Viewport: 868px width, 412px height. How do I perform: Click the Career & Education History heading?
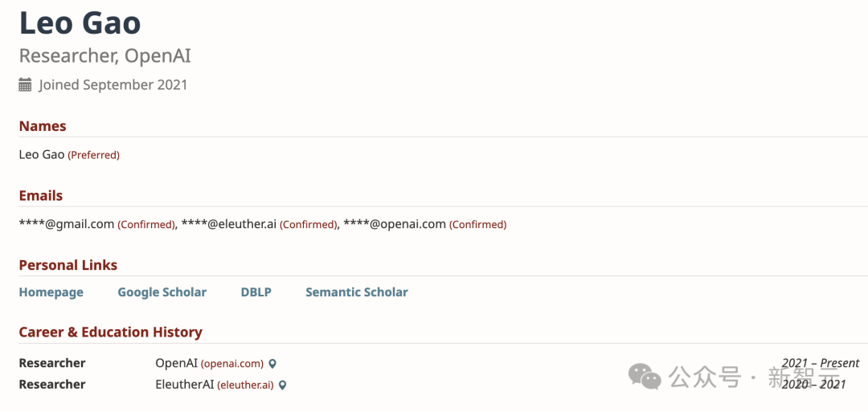[110, 332]
